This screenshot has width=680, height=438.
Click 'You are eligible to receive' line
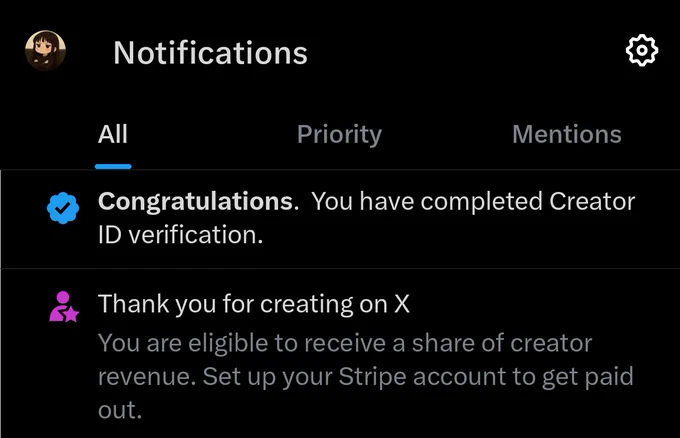click(x=242, y=343)
